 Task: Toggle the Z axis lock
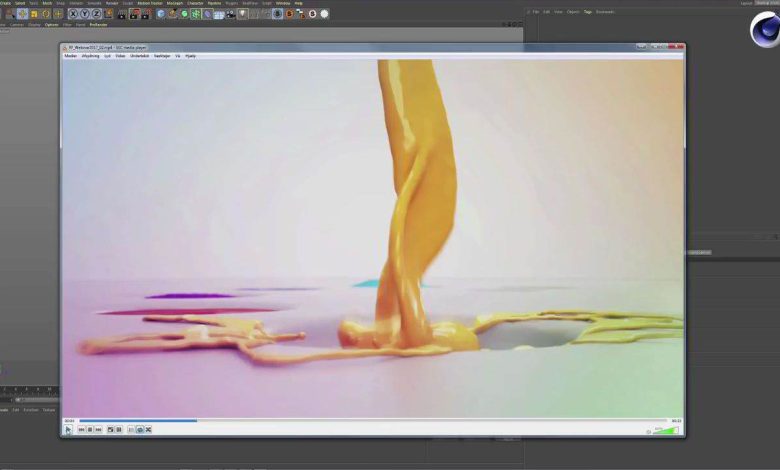pyautogui.click(x=97, y=14)
